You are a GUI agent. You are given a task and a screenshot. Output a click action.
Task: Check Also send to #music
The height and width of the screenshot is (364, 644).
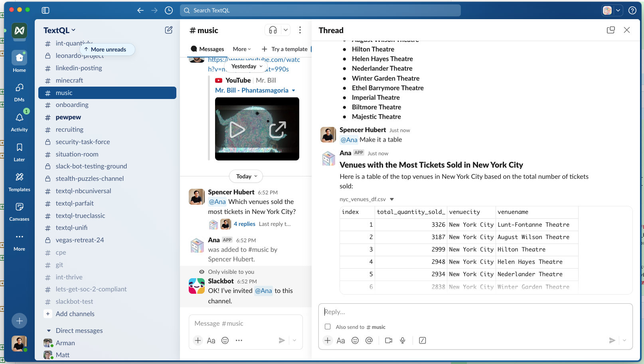click(328, 326)
